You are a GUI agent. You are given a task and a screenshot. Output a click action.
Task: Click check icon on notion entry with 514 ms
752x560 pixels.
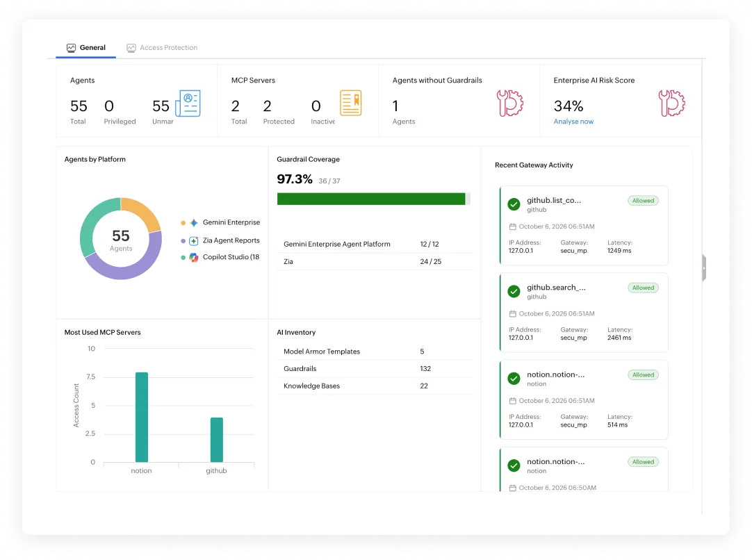coord(514,378)
